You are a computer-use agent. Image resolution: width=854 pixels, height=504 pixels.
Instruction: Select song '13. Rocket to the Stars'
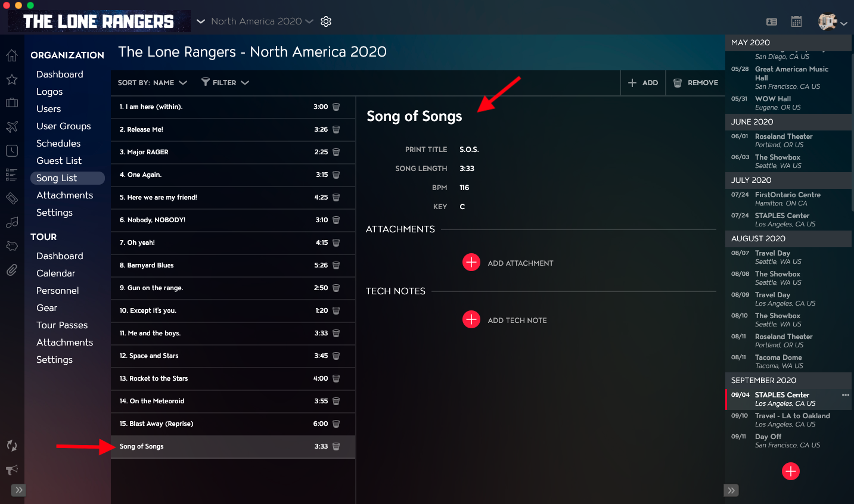[233, 378]
